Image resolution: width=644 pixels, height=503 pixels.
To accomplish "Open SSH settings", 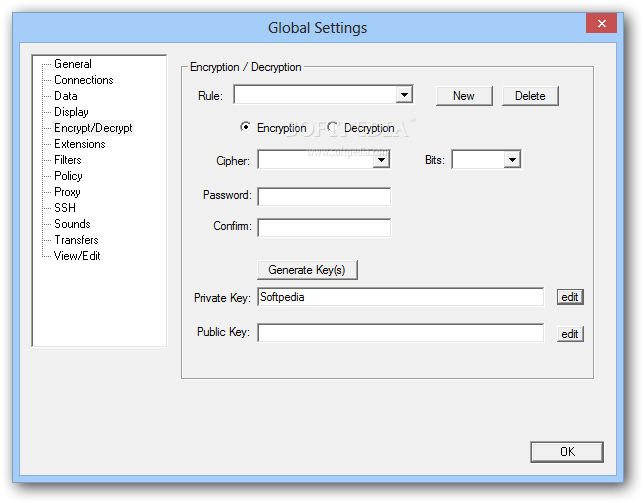I will click(65, 208).
